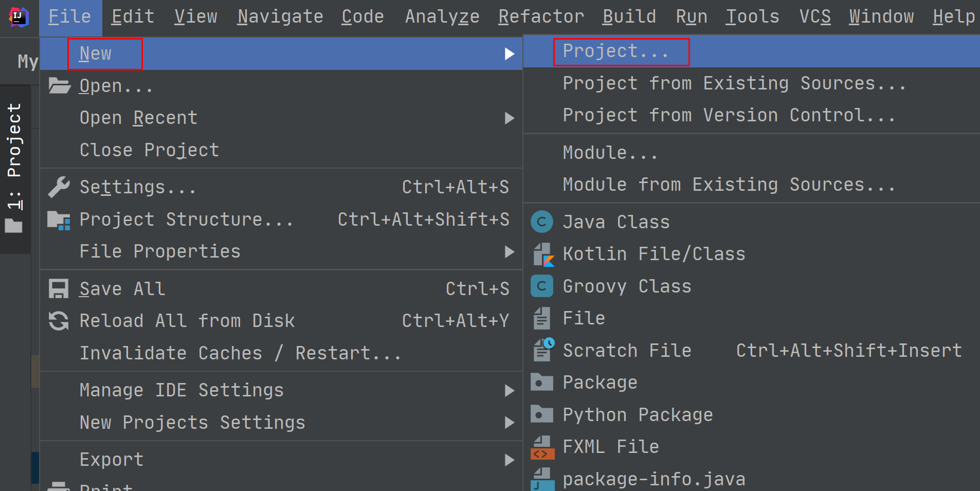
Task: Expand Manage IDE Settings submenu arrow
Action: click(x=509, y=391)
